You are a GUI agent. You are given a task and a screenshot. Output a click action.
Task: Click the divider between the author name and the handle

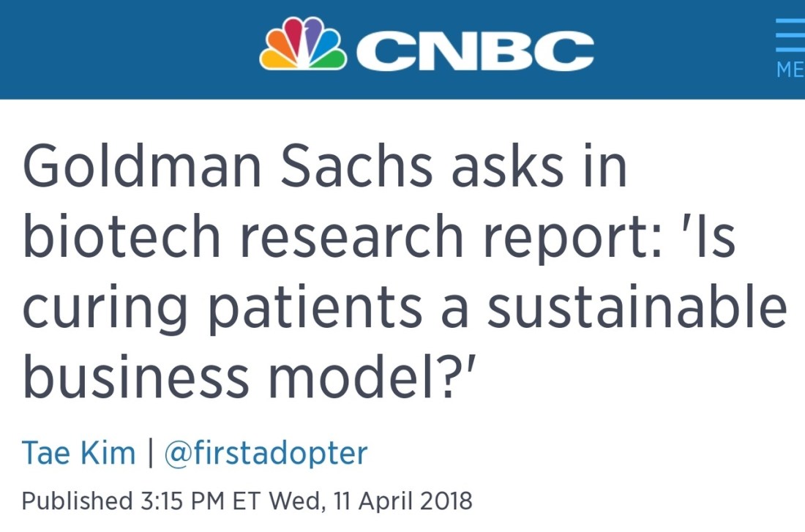pos(150,453)
